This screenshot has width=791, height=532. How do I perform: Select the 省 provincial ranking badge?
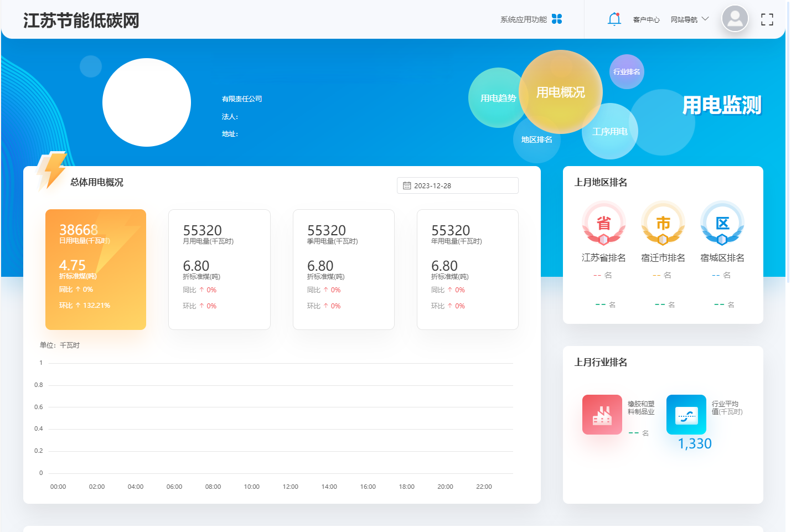coord(604,223)
